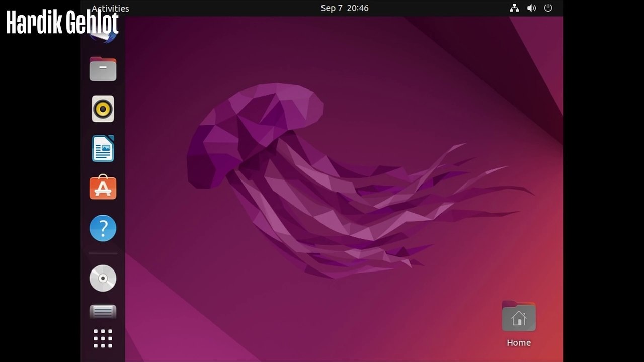
Task: Open LibreOffice Writer from the dock
Action: (103, 148)
